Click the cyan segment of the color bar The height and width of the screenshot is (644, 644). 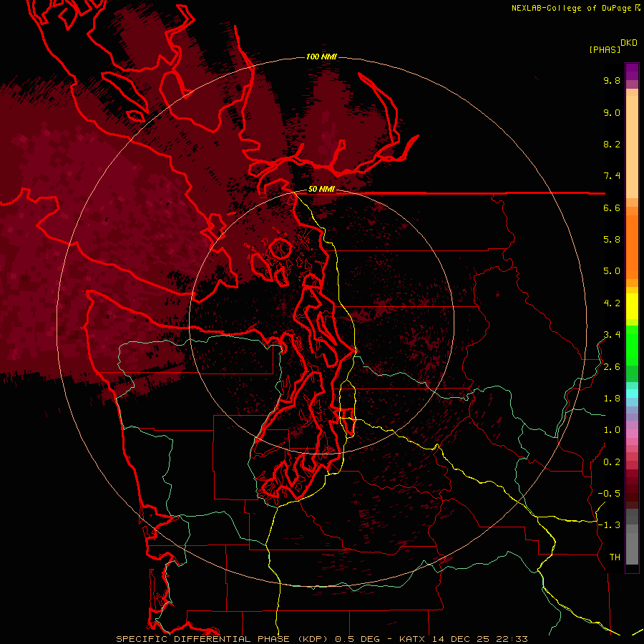pos(632,394)
